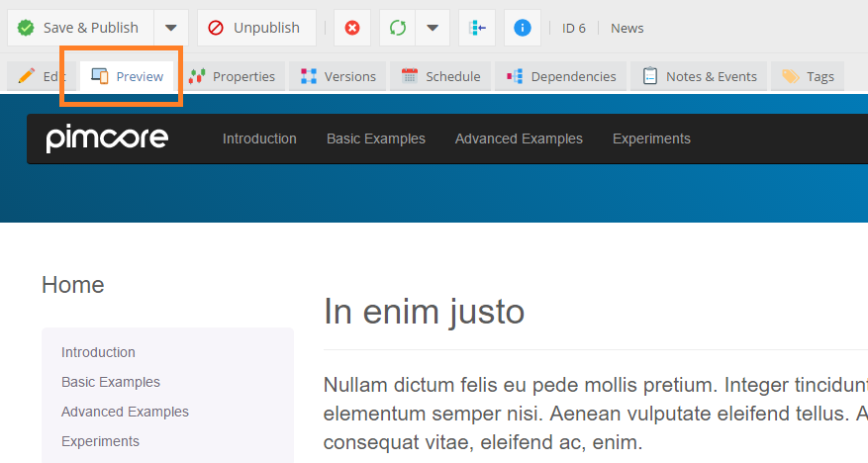This screenshot has width=868, height=463.
Task: Open Basic Examples in top navigation
Action: [376, 139]
